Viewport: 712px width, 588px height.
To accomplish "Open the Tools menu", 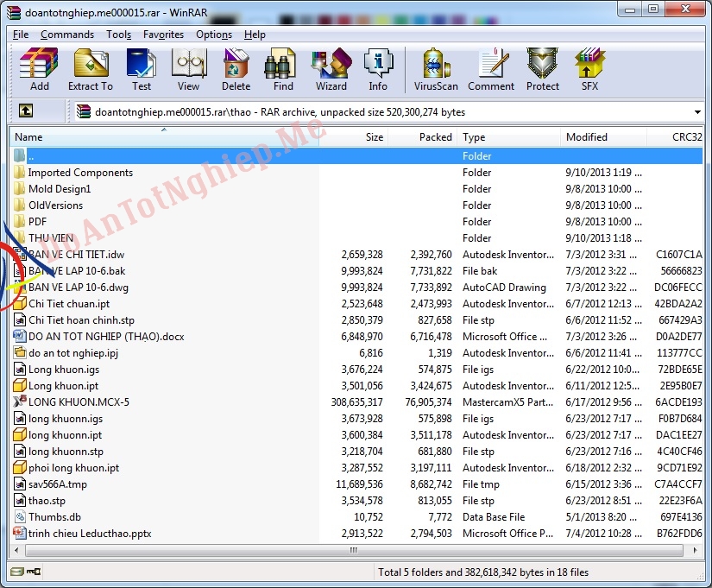I will [118, 35].
